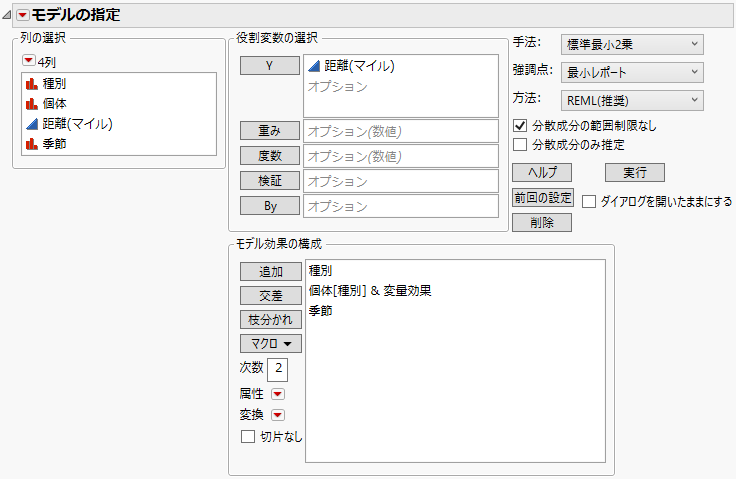This screenshot has height=479, width=736.
Task: Open the 変換 red triangle menu
Action: pyautogui.click(x=278, y=415)
